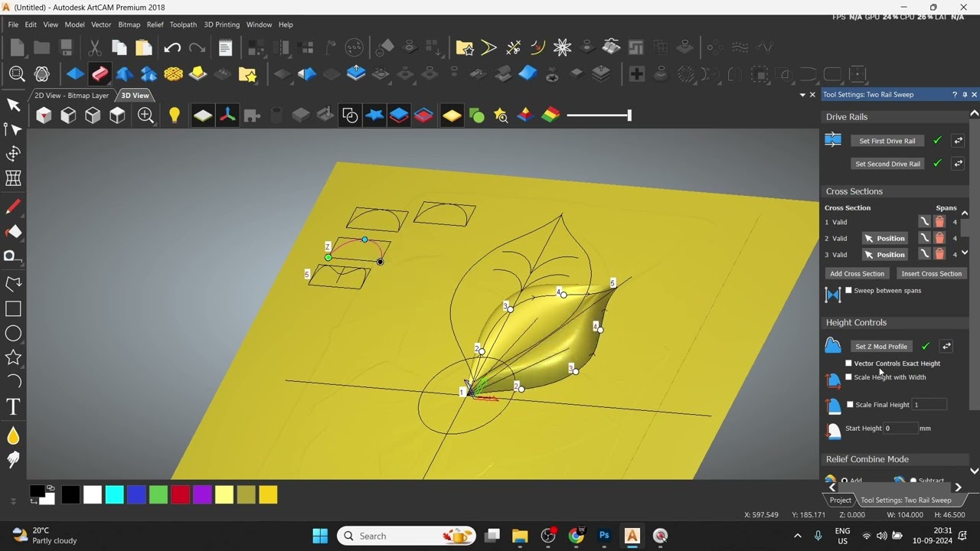Enable Sweep between spans checkbox

coord(848,290)
